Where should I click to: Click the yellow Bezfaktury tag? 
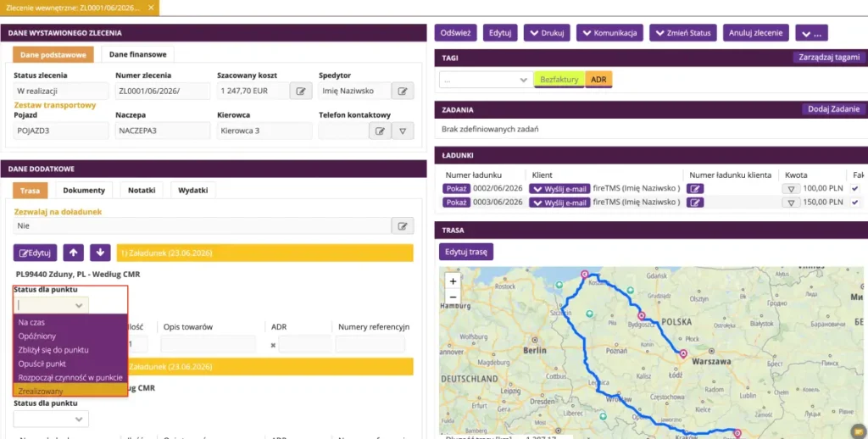click(x=559, y=80)
